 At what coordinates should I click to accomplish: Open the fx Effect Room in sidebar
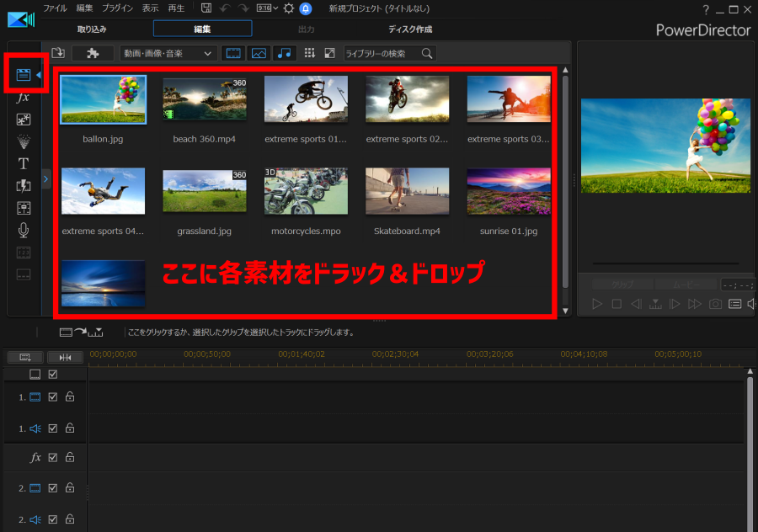24,98
